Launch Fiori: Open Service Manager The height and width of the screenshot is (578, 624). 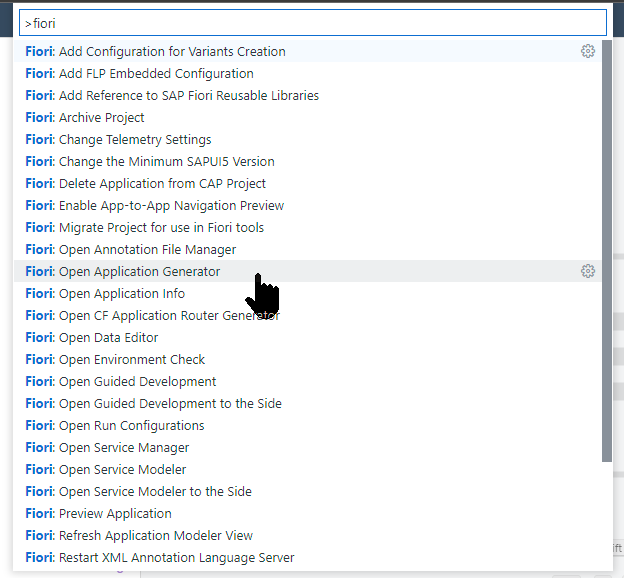point(308,448)
